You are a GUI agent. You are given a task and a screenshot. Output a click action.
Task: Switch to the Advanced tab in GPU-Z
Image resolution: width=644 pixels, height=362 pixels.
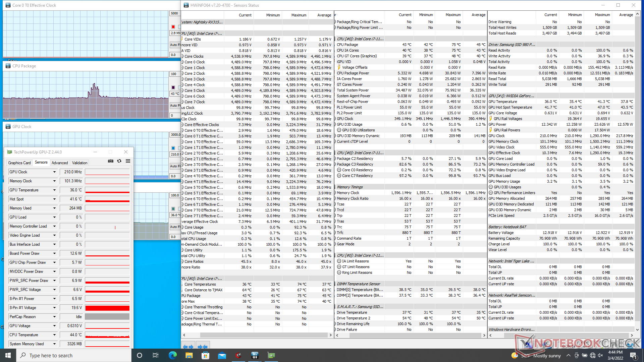pos(60,163)
